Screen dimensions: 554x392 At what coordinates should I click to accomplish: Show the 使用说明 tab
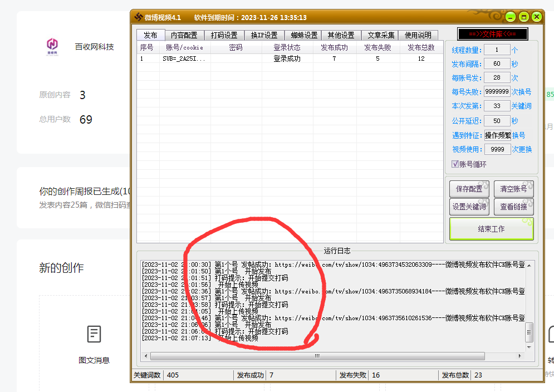(x=418, y=35)
